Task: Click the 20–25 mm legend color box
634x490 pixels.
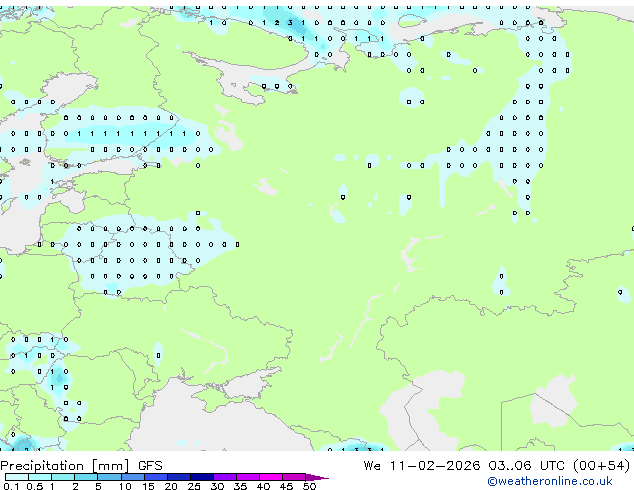Action: point(179,477)
